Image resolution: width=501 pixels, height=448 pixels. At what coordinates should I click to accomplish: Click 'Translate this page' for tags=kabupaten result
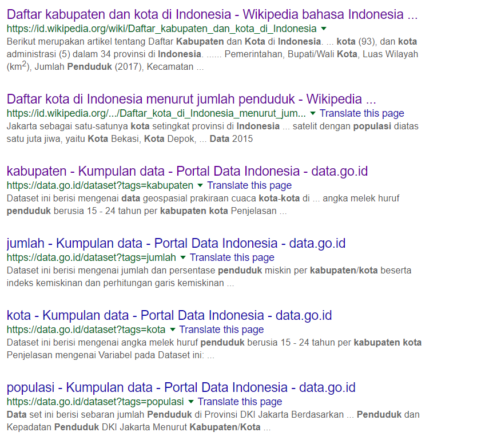tap(249, 185)
